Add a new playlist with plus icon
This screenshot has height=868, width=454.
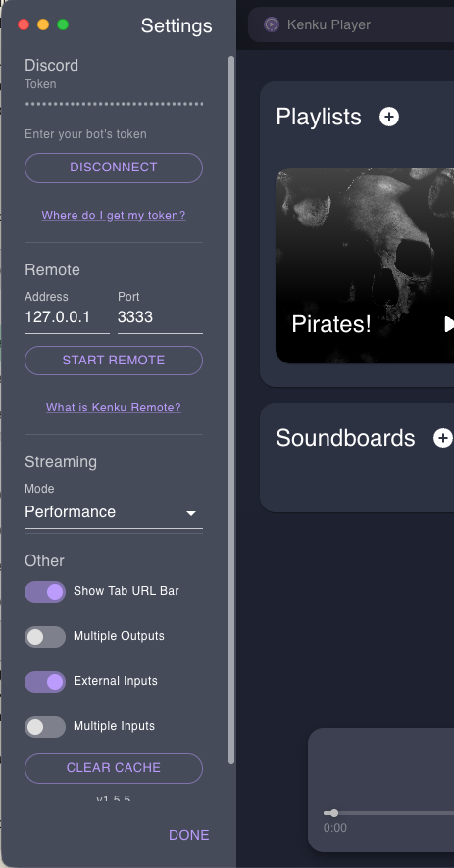389,117
